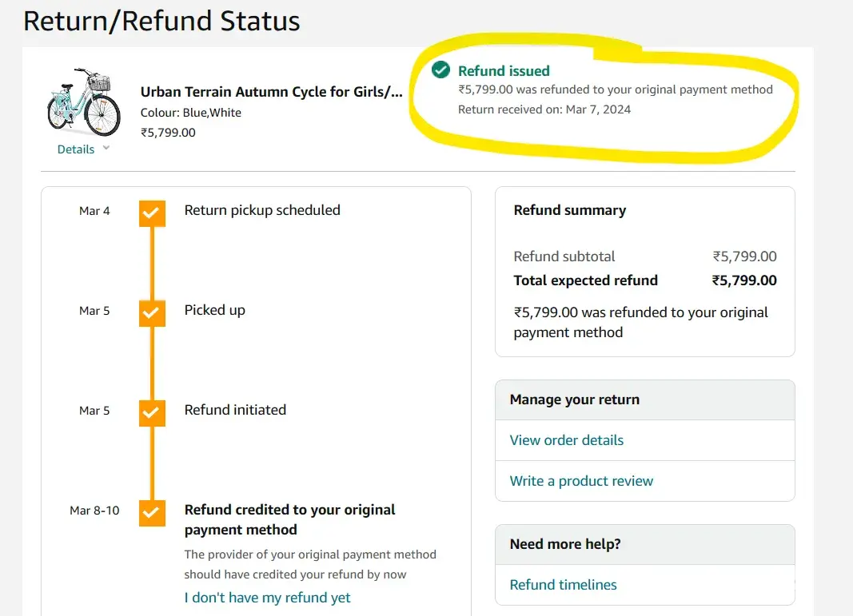This screenshot has height=616, width=853.
Task: Open View order details
Action: (x=567, y=440)
